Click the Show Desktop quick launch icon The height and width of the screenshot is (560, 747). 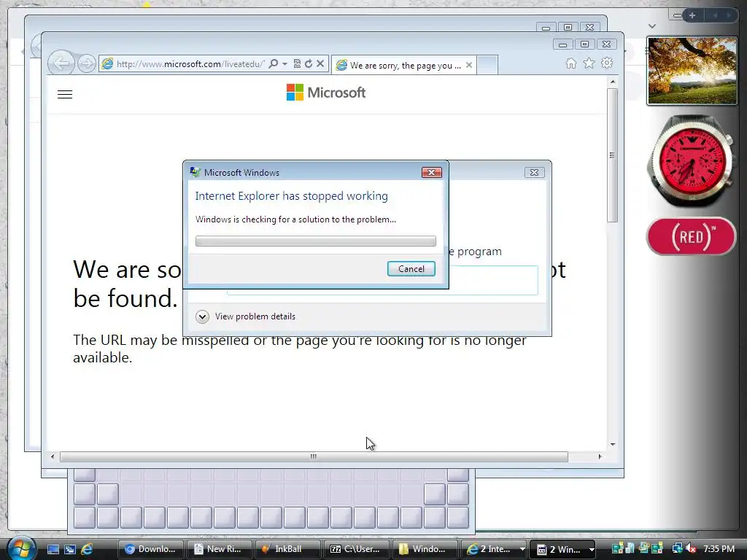[x=53, y=549]
